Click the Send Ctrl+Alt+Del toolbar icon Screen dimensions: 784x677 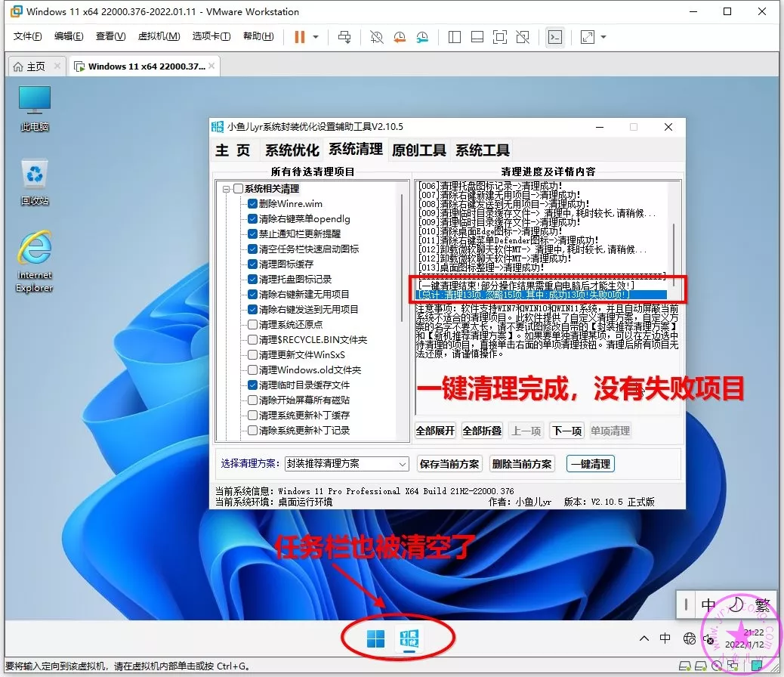[344, 37]
